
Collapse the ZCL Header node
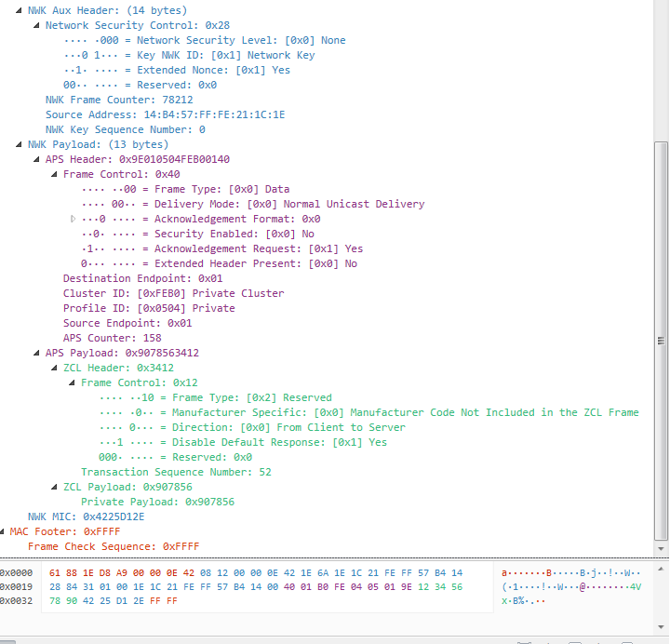55,368
